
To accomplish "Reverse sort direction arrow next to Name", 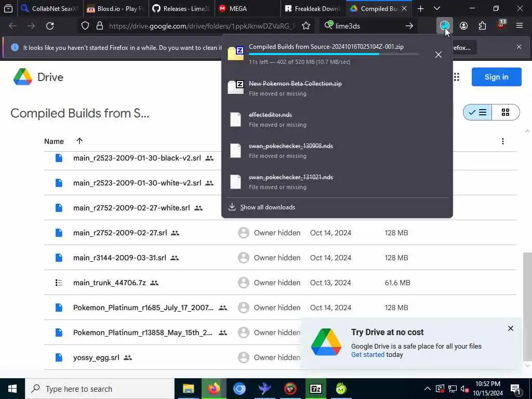I will point(79,141).
